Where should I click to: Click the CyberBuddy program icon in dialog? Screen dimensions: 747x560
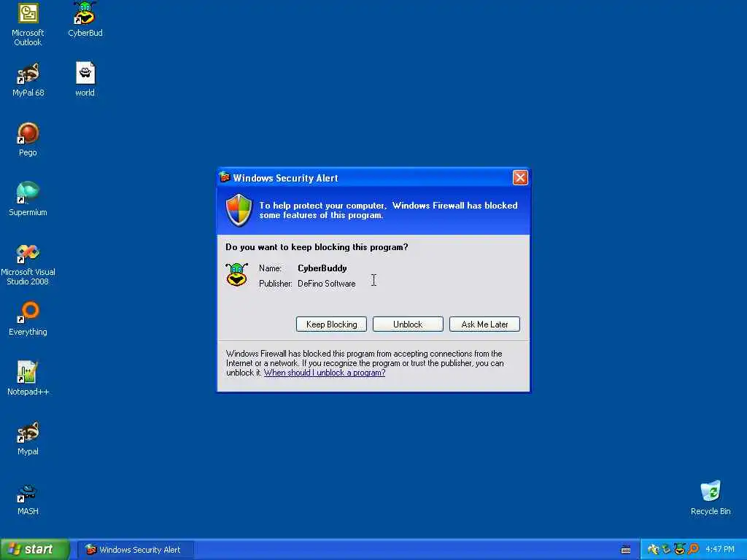(x=237, y=274)
